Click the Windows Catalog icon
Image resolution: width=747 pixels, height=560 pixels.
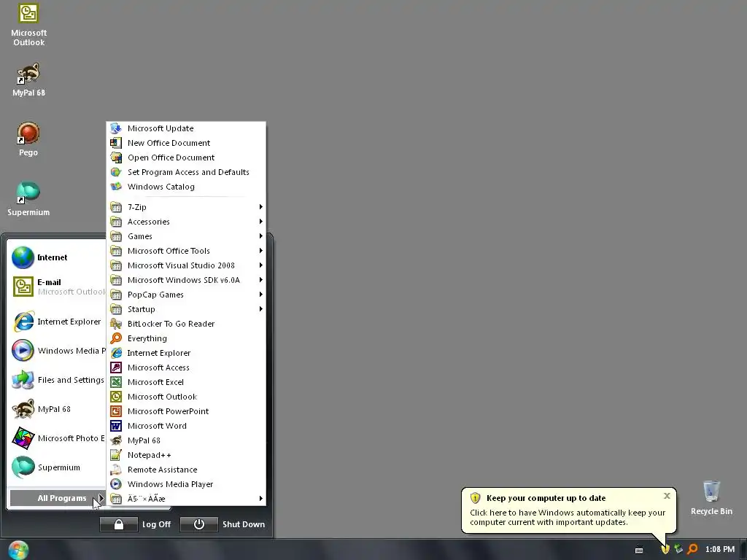[116, 187]
